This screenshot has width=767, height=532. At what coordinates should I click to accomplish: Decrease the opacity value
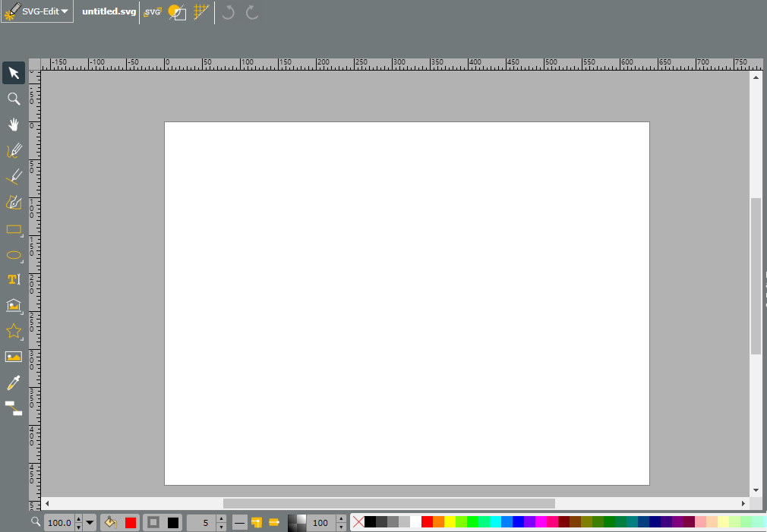click(341, 527)
